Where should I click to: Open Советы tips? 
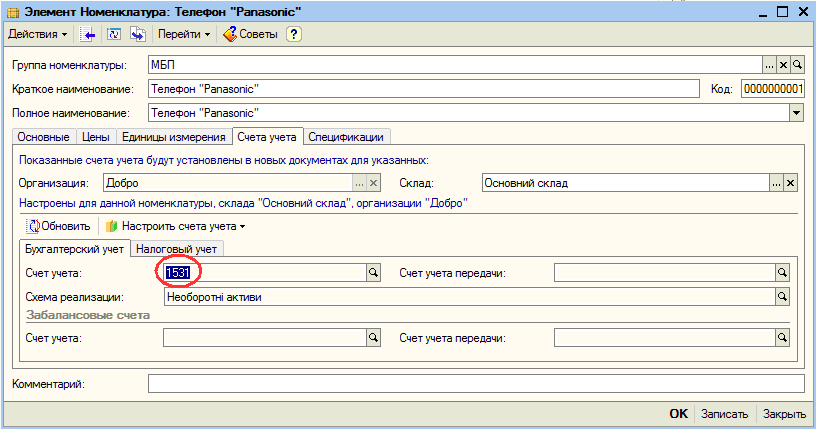click(x=250, y=34)
